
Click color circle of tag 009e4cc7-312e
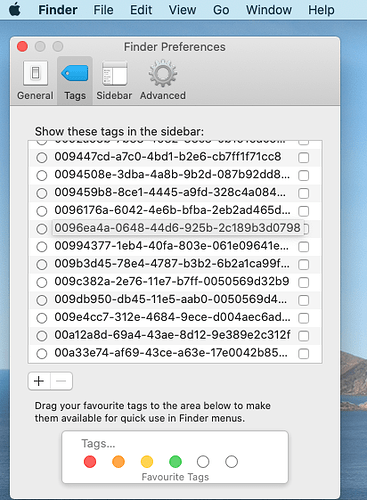(42, 318)
